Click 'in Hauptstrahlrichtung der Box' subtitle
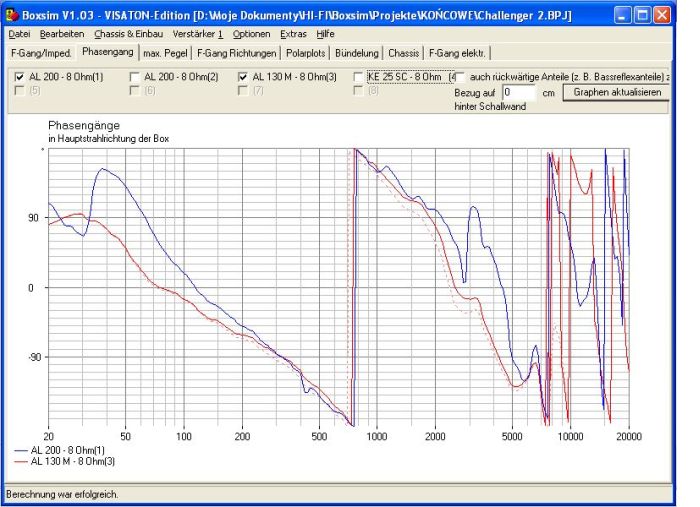Image resolution: width=700 pixels, height=507 pixels. [x=108, y=139]
